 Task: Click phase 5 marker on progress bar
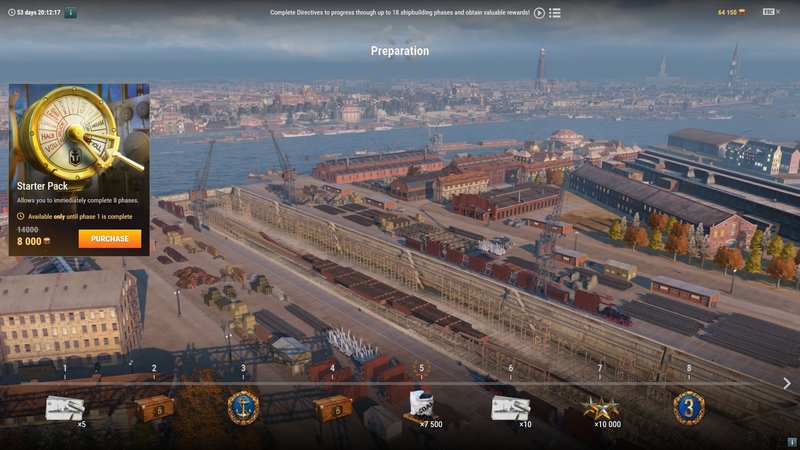[x=421, y=368]
